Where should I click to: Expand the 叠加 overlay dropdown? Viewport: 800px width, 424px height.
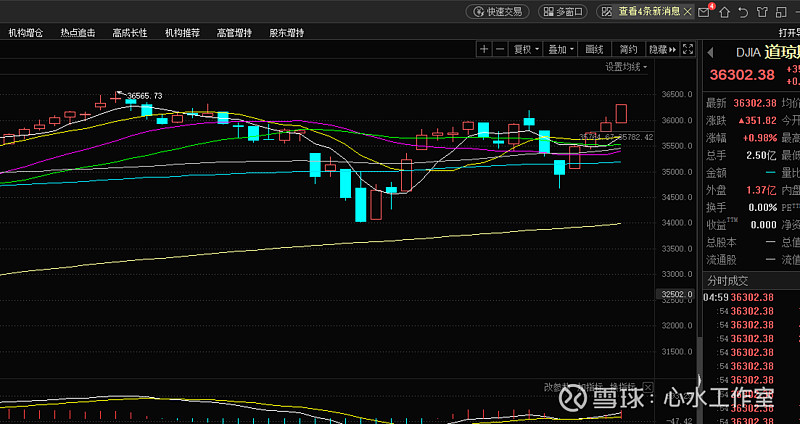(x=561, y=49)
